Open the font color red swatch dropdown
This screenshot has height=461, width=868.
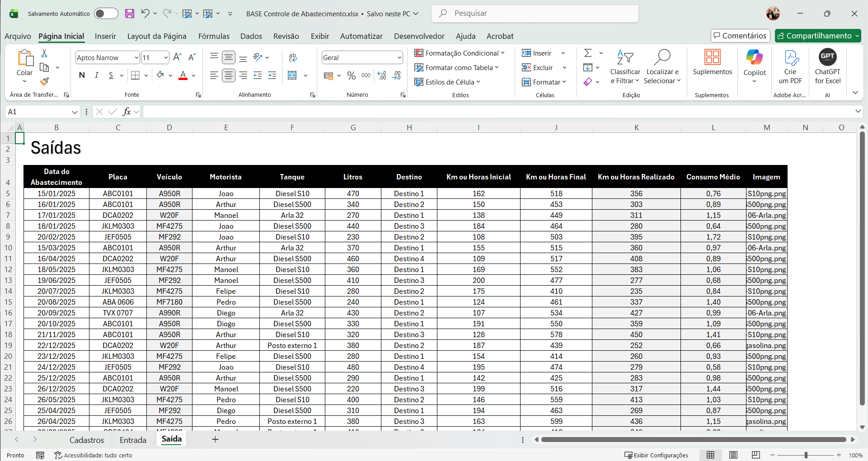click(194, 75)
